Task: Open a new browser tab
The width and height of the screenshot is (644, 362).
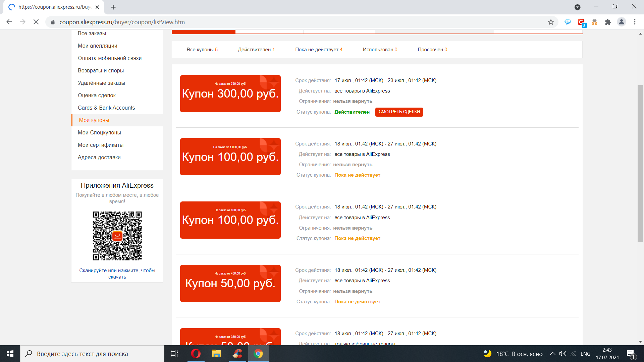Action: point(113,7)
